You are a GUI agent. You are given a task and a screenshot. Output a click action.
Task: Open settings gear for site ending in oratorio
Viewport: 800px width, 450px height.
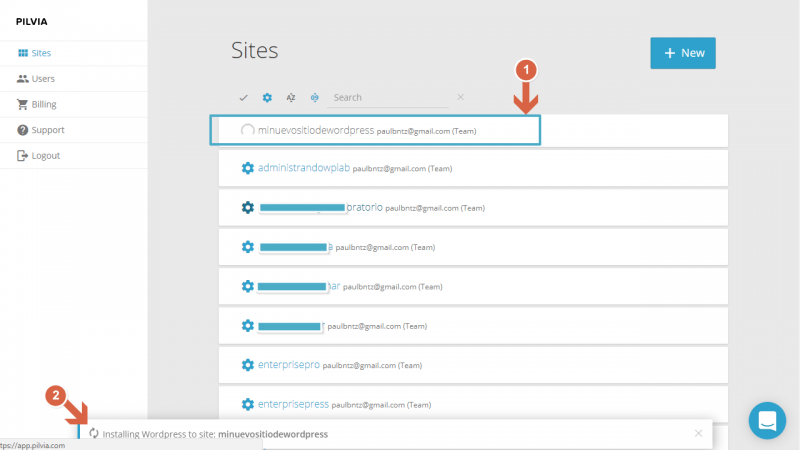(x=247, y=208)
